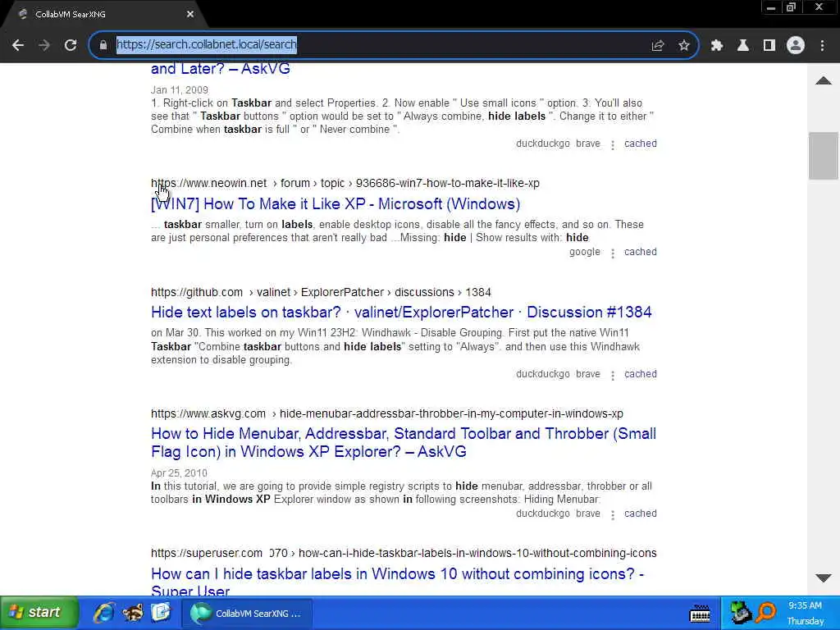Open cached copy of top AskVG result

[640, 144]
